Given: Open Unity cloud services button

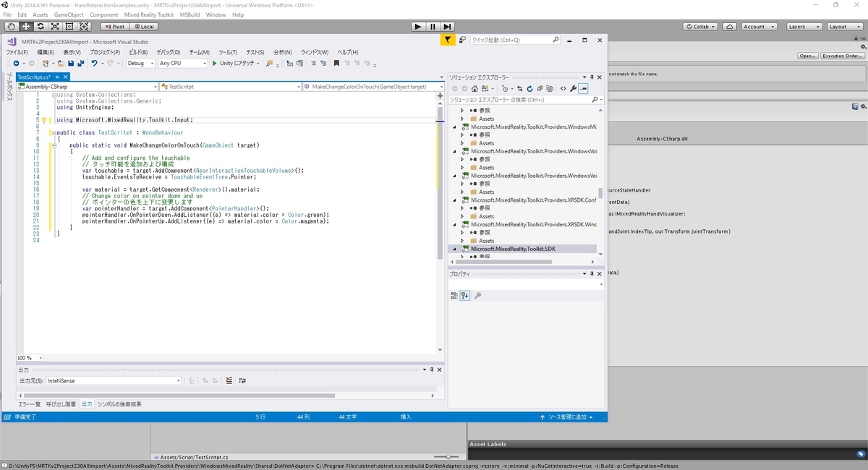Looking at the screenshot, I should (730, 27).
